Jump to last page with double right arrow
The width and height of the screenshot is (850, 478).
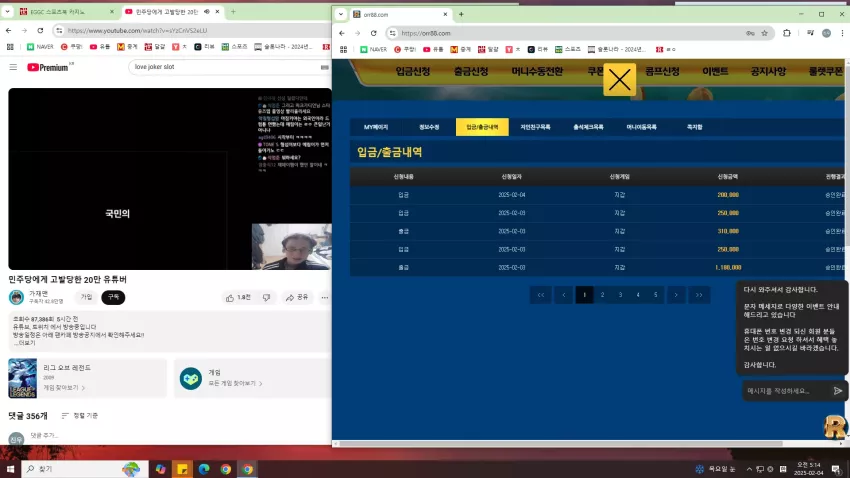699,295
